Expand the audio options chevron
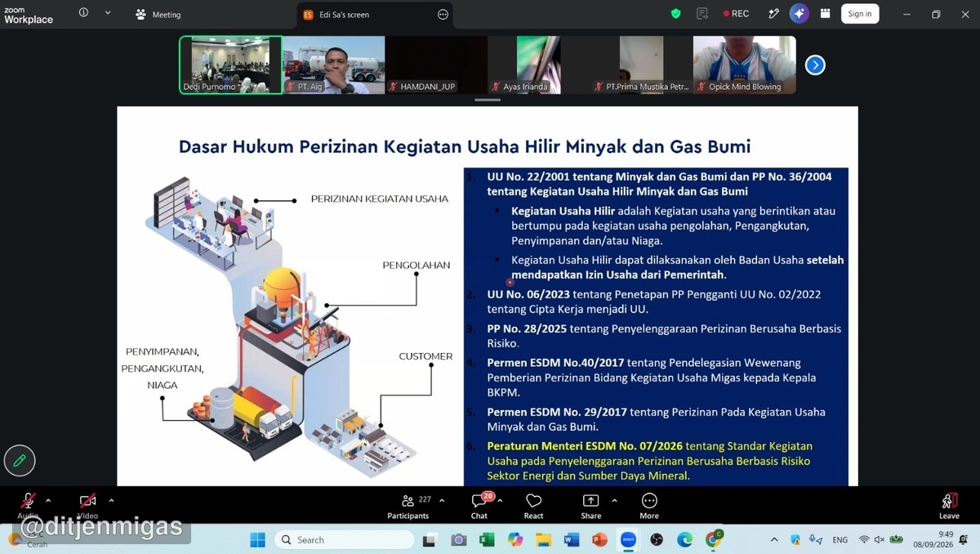This screenshot has height=554, width=980. coord(48,501)
